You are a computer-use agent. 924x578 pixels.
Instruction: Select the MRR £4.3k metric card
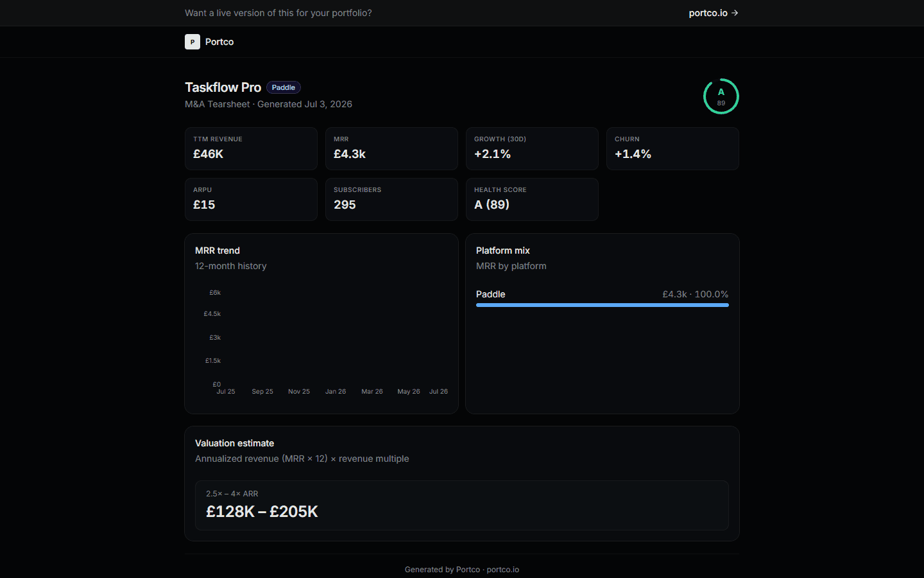point(391,148)
